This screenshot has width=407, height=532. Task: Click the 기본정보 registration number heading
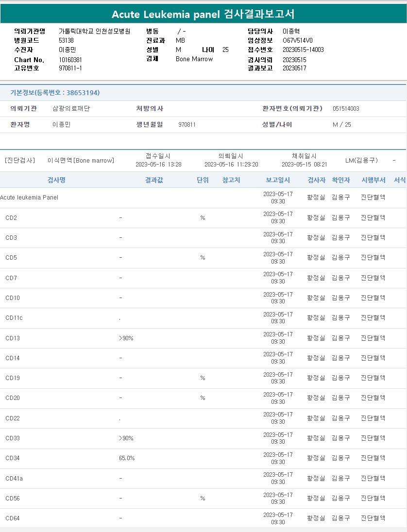55,93
